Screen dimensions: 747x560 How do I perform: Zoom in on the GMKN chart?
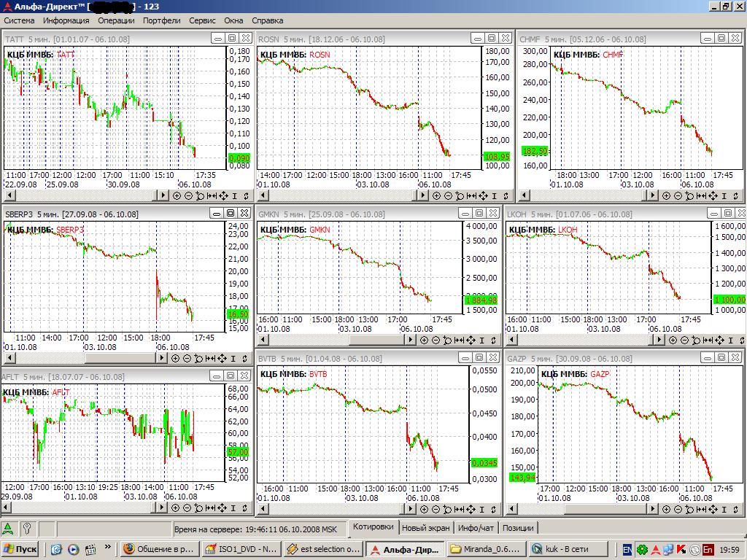(424, 340)
